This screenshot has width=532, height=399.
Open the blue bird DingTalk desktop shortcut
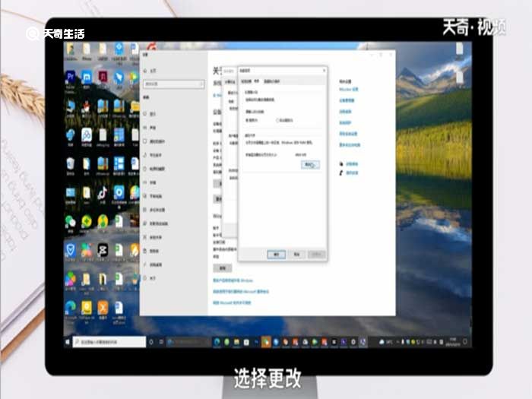tap(119, 78)
